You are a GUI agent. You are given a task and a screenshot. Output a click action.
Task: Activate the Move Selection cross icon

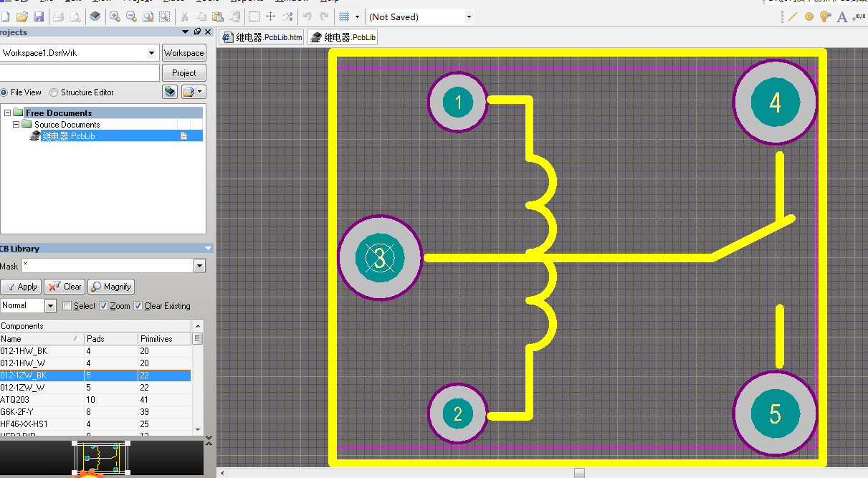[270, 16]
